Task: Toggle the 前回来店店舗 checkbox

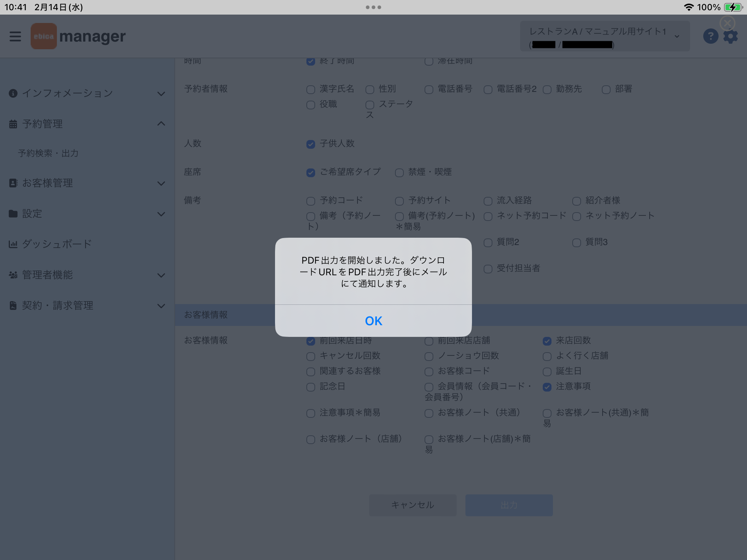Action: [429, 341]
